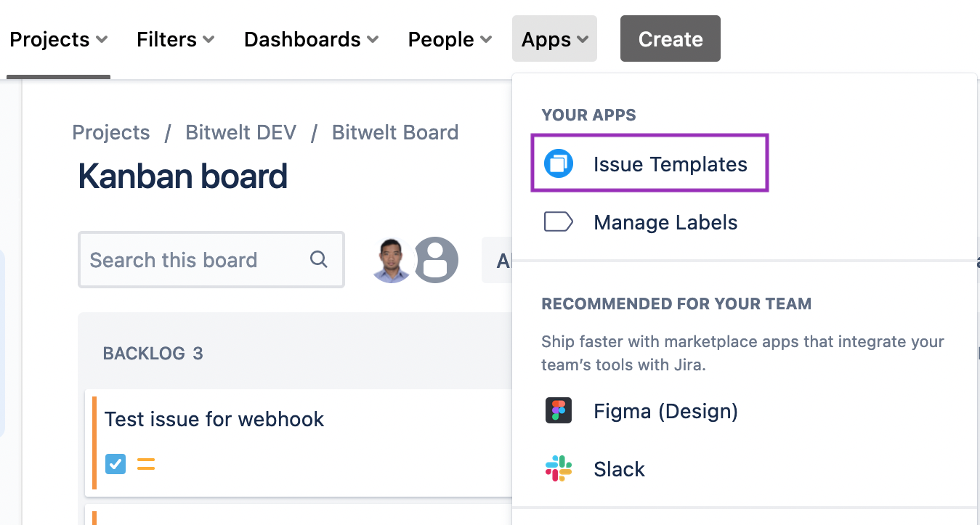The image size is (980, 525).
Task: Open the Issue Templates app
Action: click(x=669, y=164)
